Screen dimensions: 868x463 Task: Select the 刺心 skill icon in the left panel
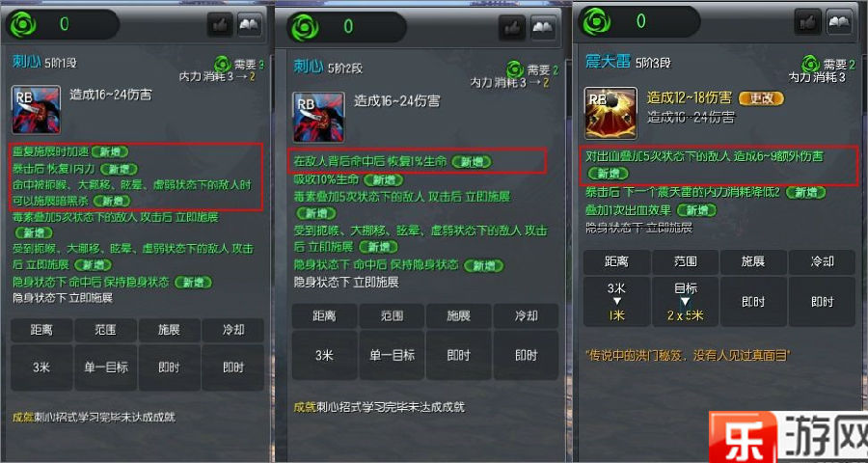tap(36, 110)
